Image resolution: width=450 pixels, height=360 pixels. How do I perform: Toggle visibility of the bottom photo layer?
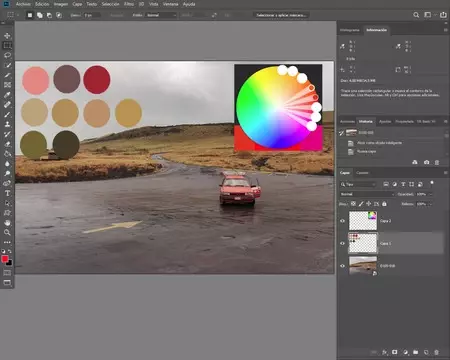(342, 266)
